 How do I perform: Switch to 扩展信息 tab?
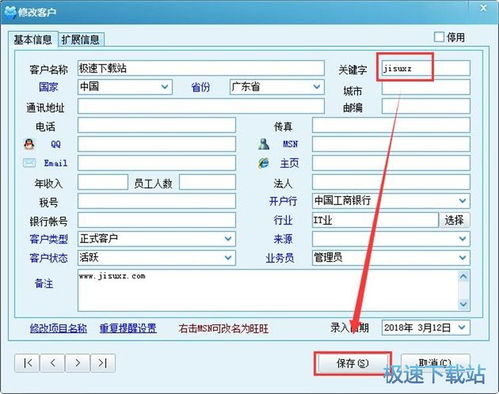(81, 40)
